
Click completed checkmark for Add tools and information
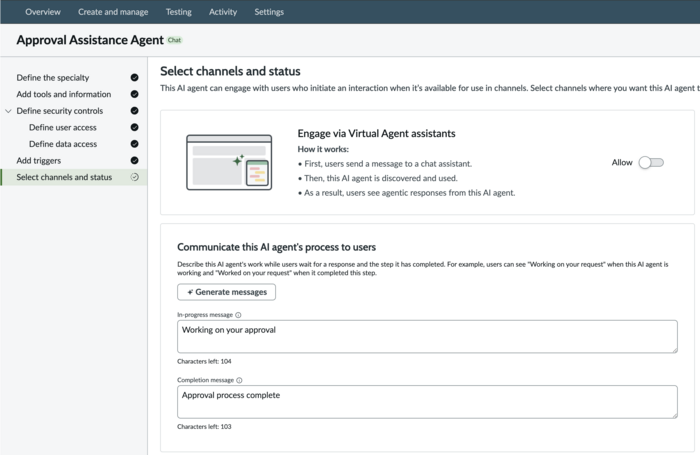click(134, 94)
